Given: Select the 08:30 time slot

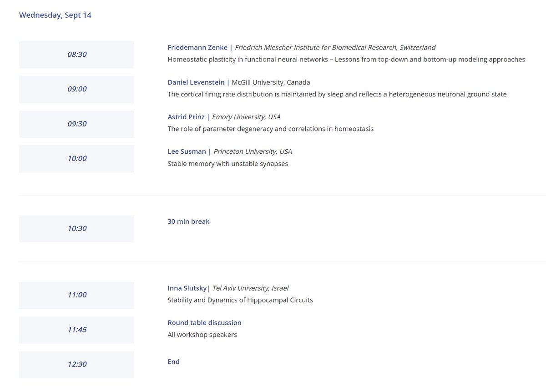Looking at the screenshot, I should pyautogui.click(x=76, y=54).
